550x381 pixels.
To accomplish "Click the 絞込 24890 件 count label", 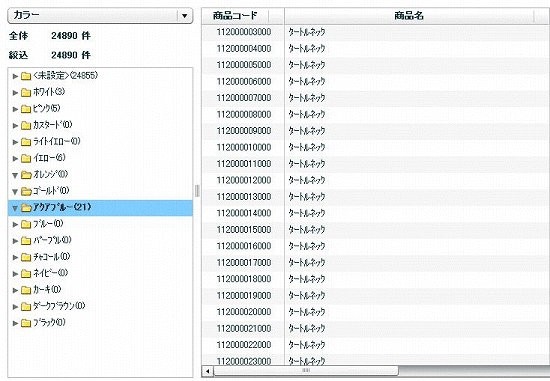I will (x=49, y=55).
